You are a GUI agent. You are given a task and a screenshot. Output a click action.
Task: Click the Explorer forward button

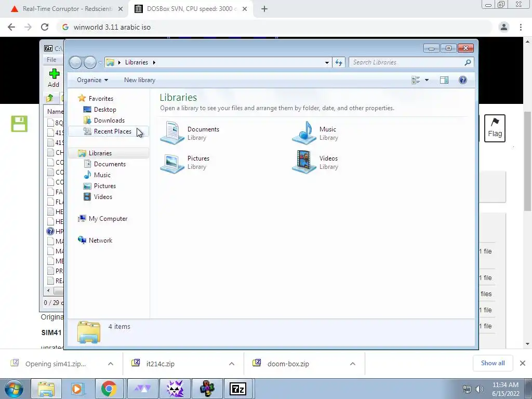(x=89, y=62)
